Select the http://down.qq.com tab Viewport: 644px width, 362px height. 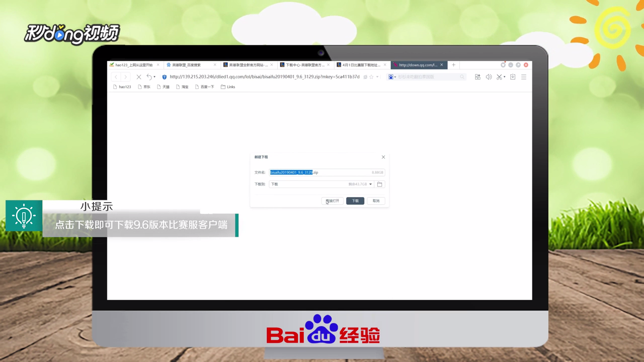(x=418, y=65)
